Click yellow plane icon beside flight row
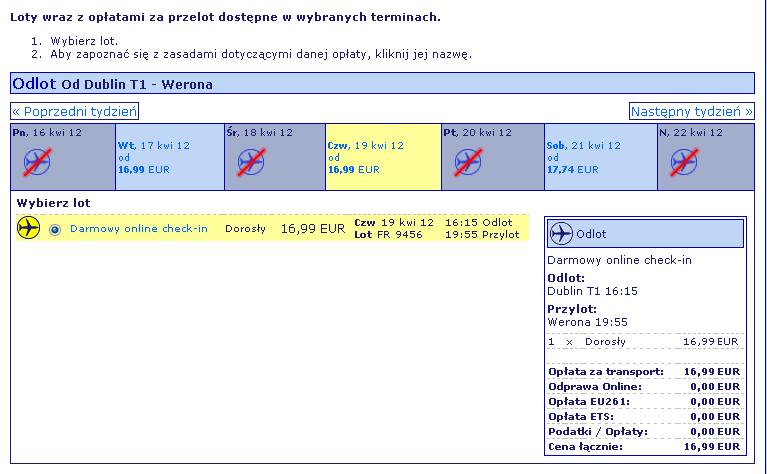Image resolution: width=767 pixels, height=474 pixels. tap(28, 228)
